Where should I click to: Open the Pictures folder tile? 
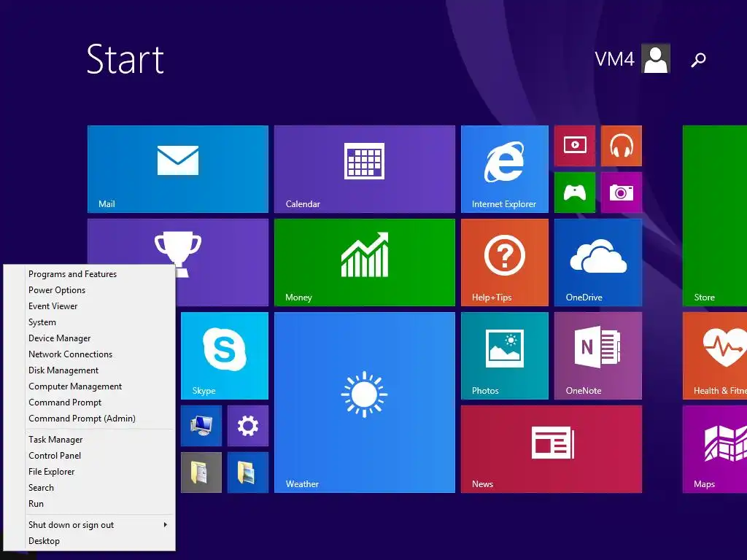tap(248, 472)
